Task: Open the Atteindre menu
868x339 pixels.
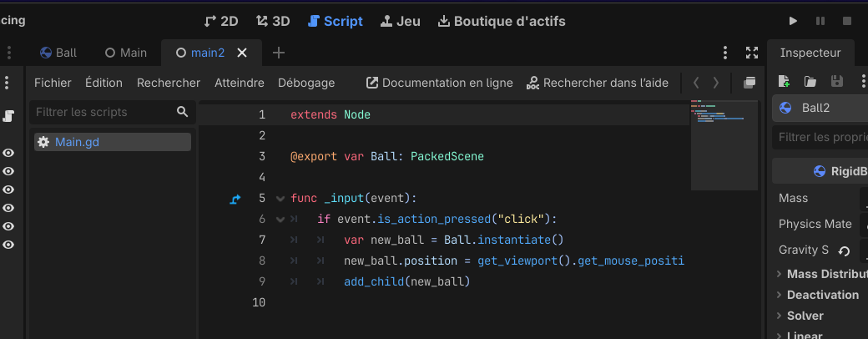Action: pyautogui.click(x=240, y=83)
